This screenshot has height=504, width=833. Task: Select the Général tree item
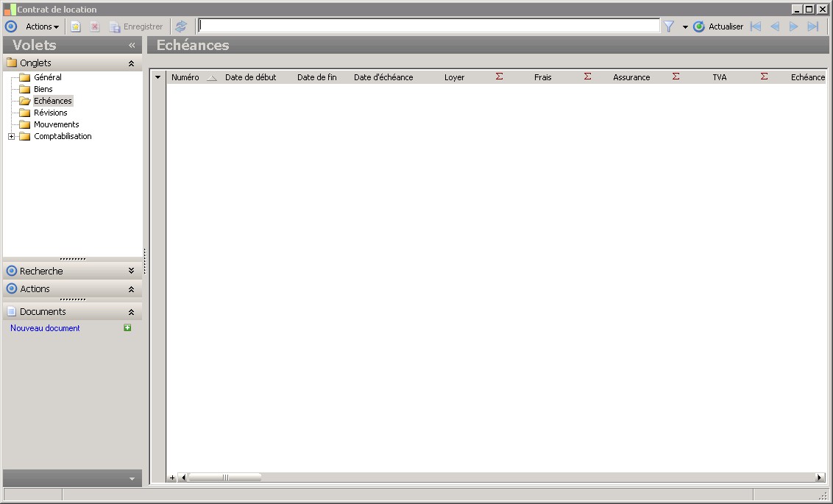[x=48, y=77]
